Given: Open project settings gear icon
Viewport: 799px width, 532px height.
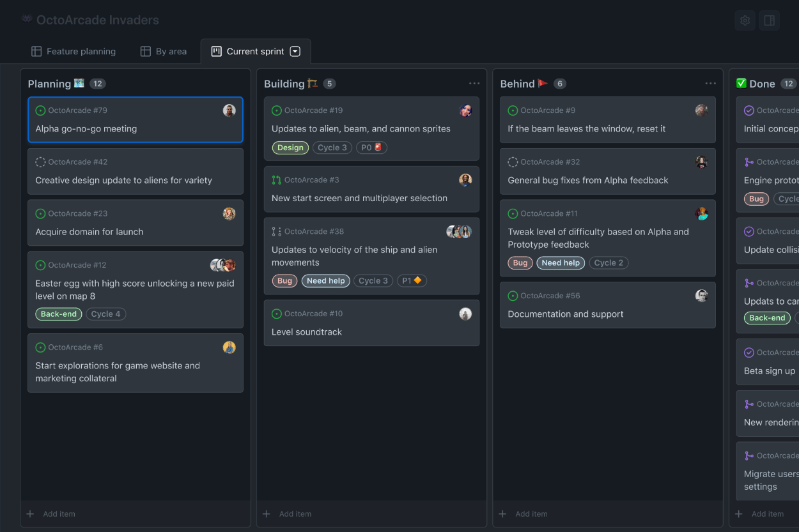Looking at the screenshot, I should tap(745, 20).
